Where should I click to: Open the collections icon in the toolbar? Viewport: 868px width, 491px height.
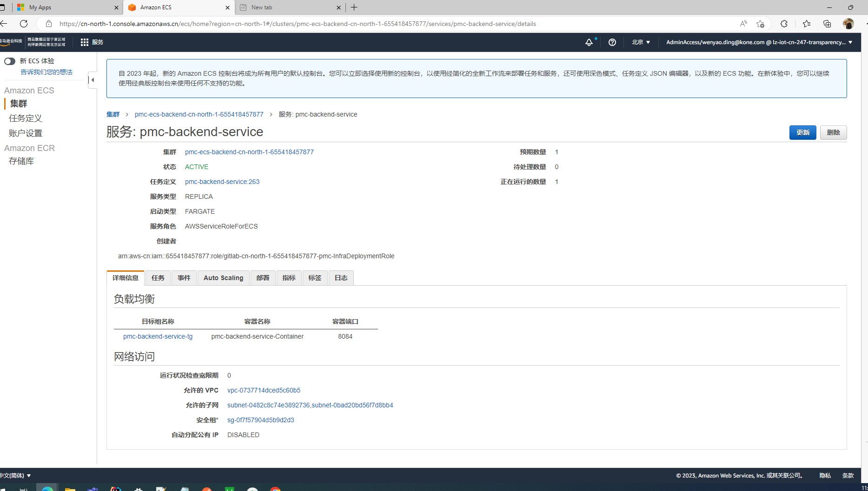[x=827, y=24]
